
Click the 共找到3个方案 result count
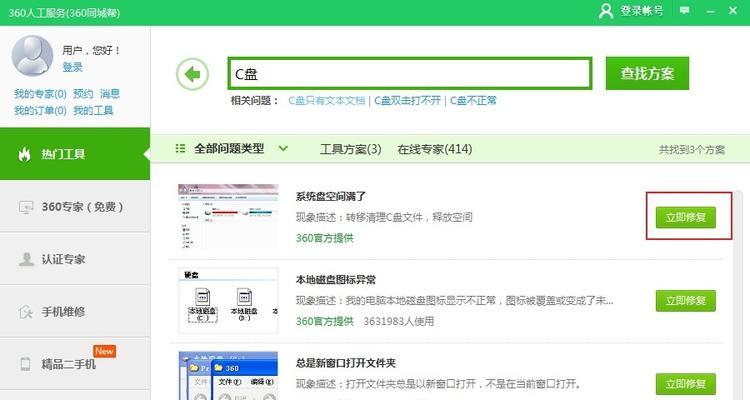pyautogui.click(x=692, y=150)
